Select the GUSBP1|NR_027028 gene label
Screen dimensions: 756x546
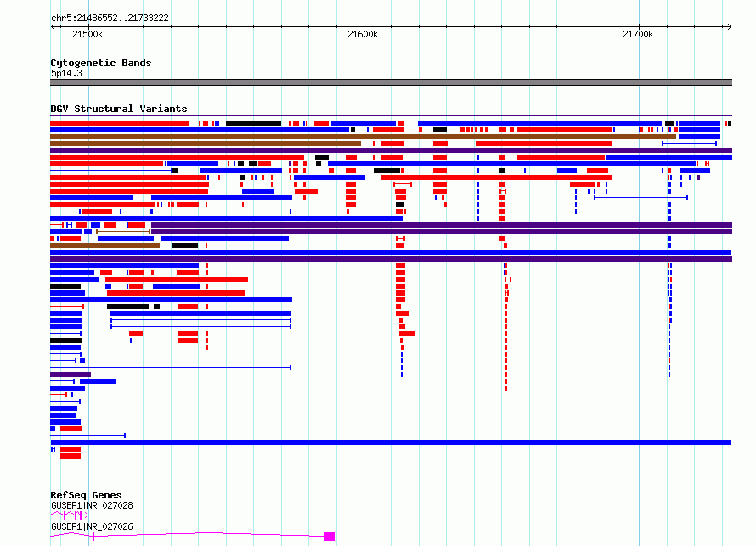click(92, 505)
